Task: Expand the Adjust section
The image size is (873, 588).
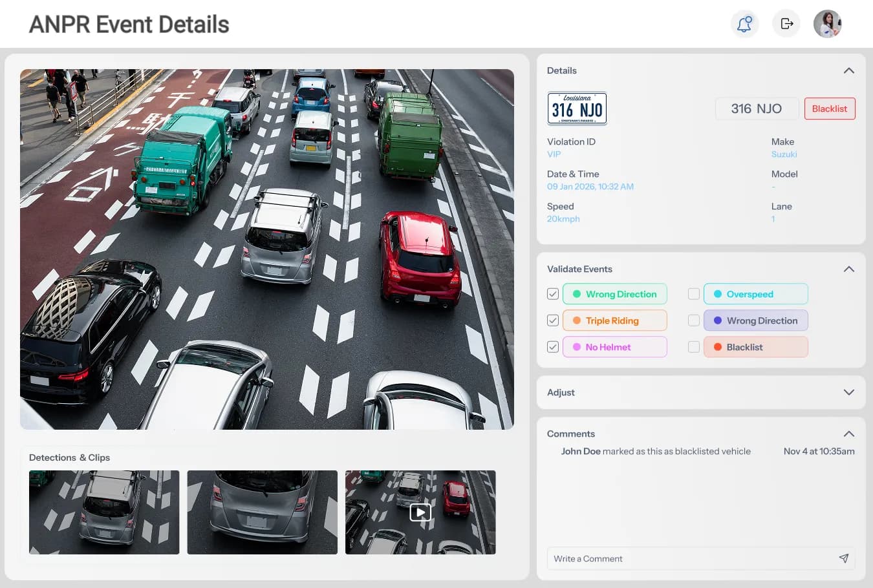Action: 849,392
